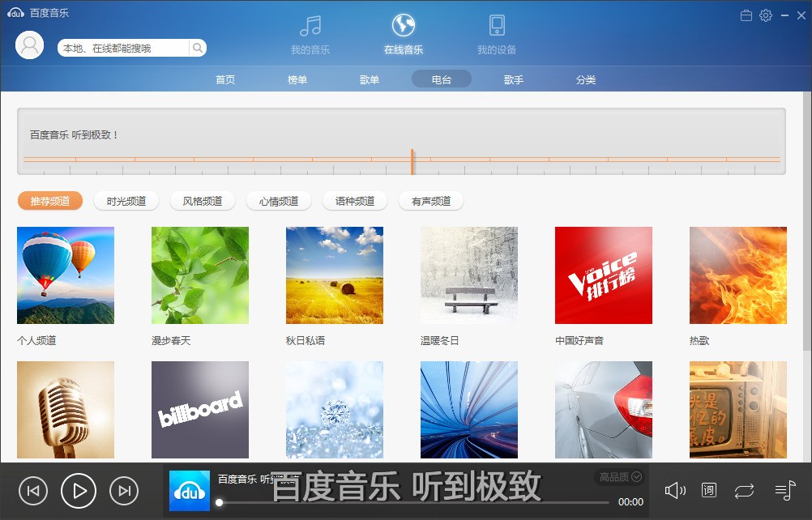Click the search magnifier icon

(197, 48)
